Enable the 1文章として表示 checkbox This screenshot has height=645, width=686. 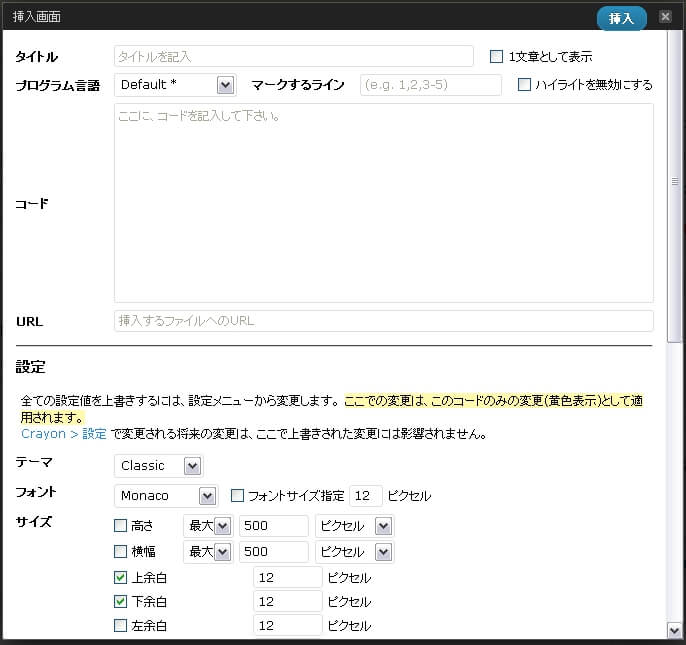tap(496, 57)
